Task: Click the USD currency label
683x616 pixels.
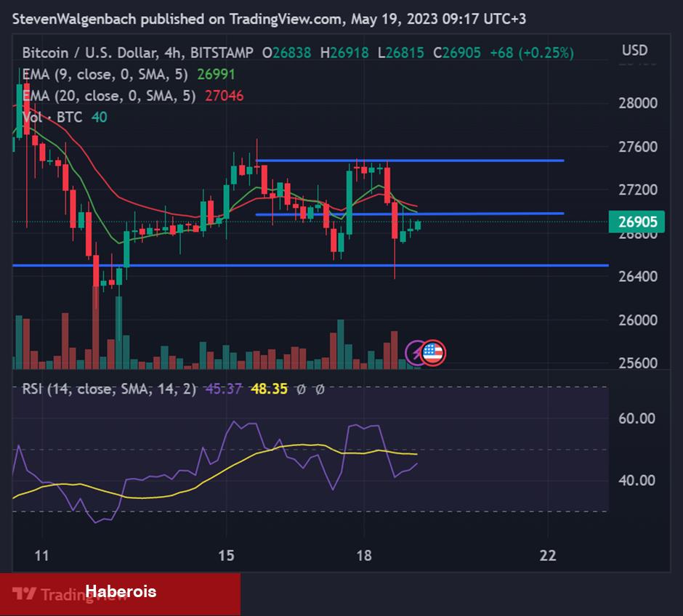Action: (x=634, y=51)
